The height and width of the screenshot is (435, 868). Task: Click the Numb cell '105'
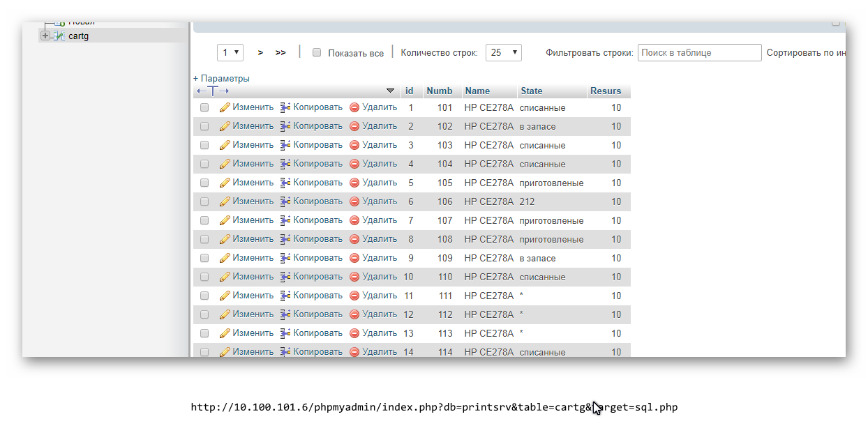point(445,183)
